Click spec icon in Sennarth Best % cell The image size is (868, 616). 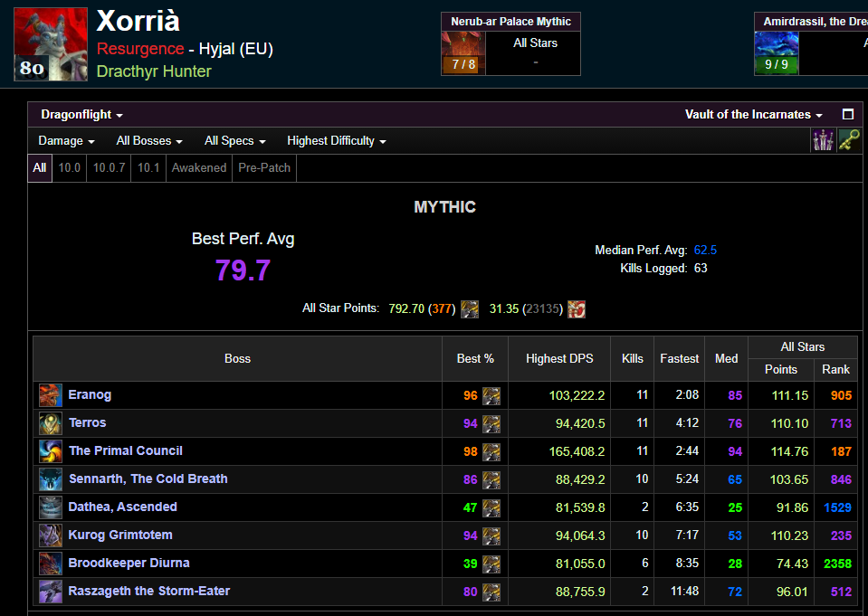tap(491, 479)
